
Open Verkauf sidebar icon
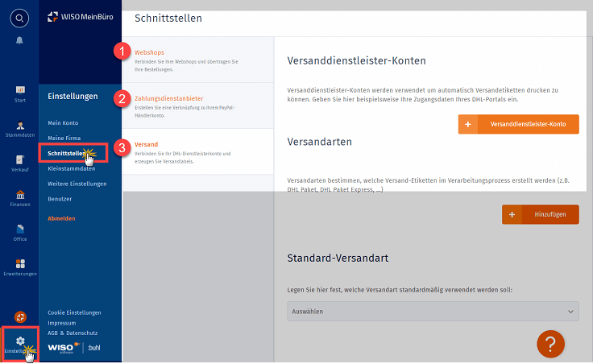20,164
